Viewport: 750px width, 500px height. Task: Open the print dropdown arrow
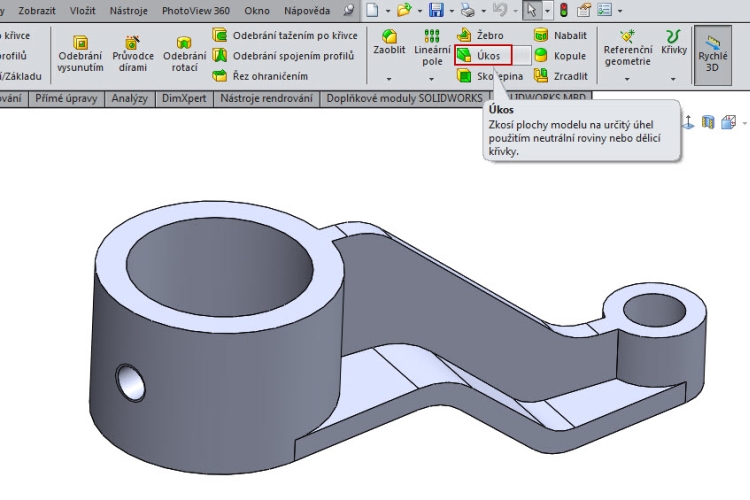pyautogui.click(x=483, y=11)
